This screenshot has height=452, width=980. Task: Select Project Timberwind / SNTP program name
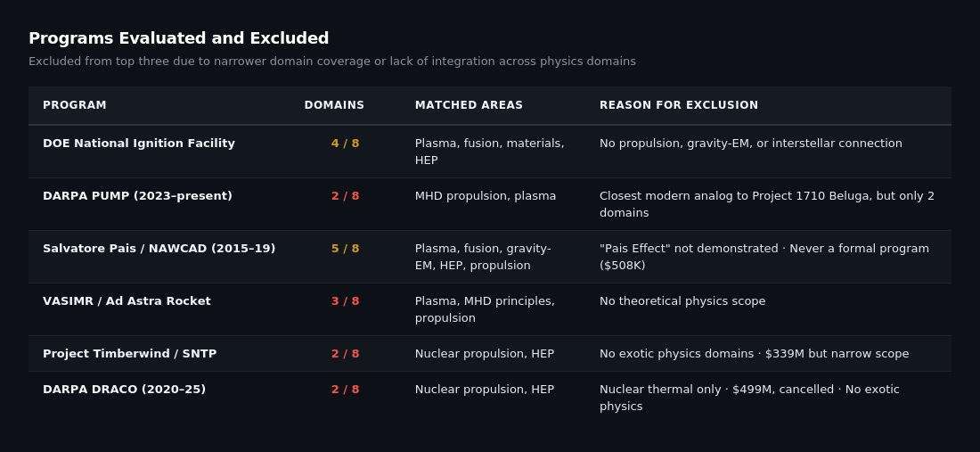tap(129, 354)
